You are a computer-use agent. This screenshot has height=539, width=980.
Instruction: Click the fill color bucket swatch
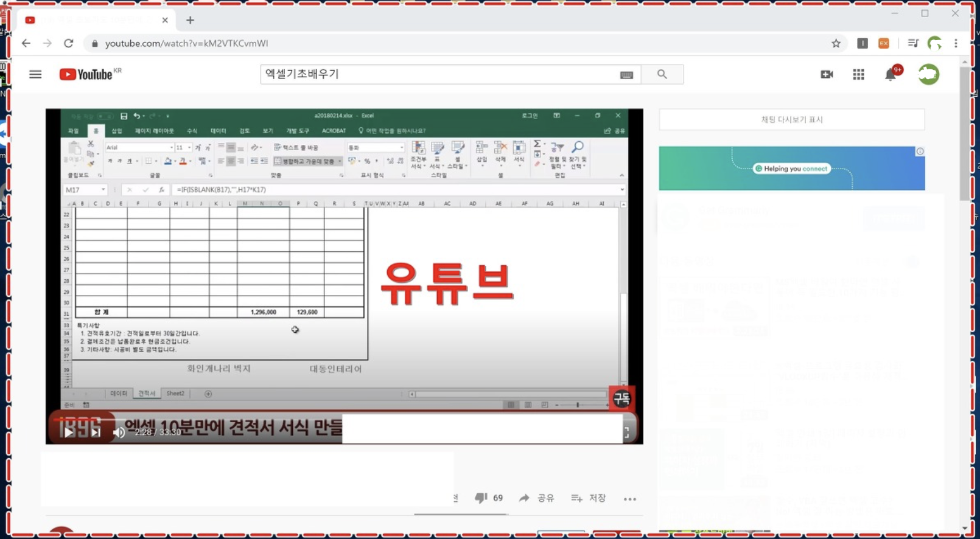tap(168, 161)
